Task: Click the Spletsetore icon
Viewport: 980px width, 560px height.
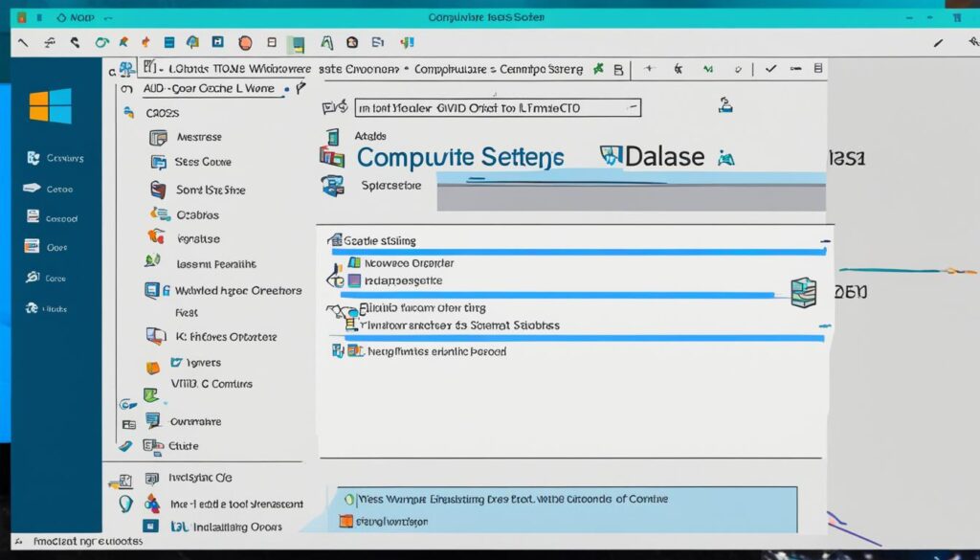Action: pos(333,186)
